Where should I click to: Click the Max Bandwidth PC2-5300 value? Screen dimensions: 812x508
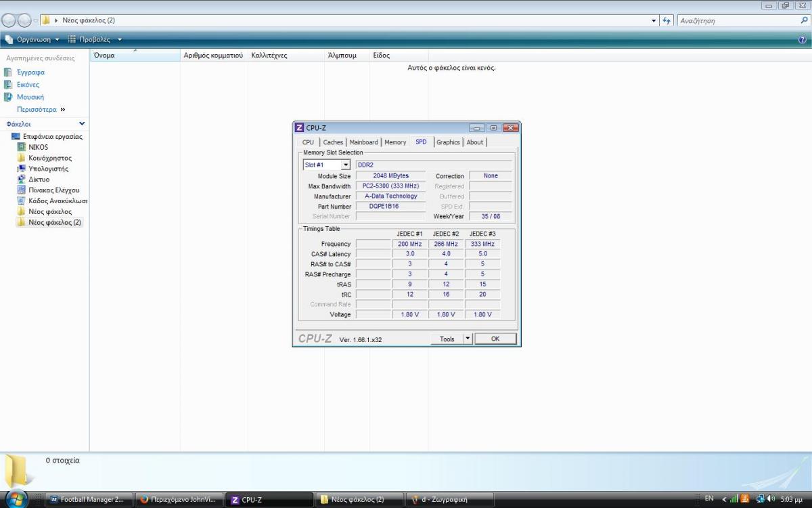pyautogui.click(x=391, y=186)
